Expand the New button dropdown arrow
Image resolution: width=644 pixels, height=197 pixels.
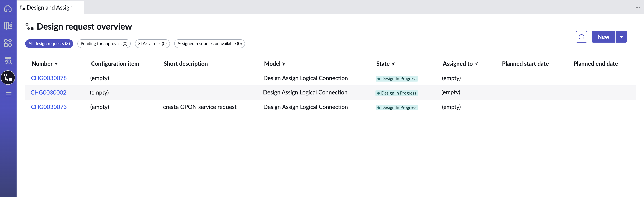[621, 37]
